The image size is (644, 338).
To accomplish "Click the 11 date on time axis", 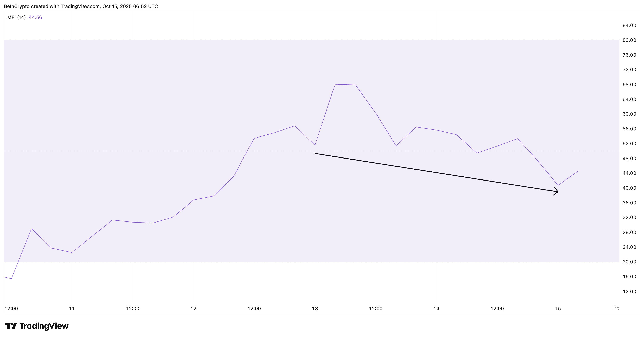I will pos(72,309).
